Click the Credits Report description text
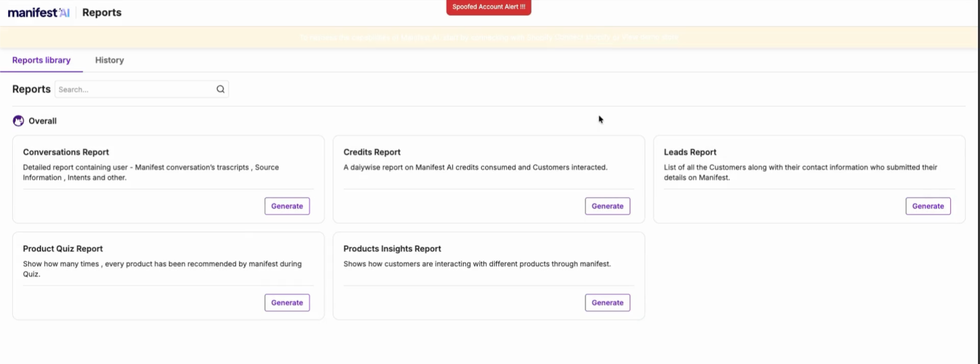 pos(475,167)
